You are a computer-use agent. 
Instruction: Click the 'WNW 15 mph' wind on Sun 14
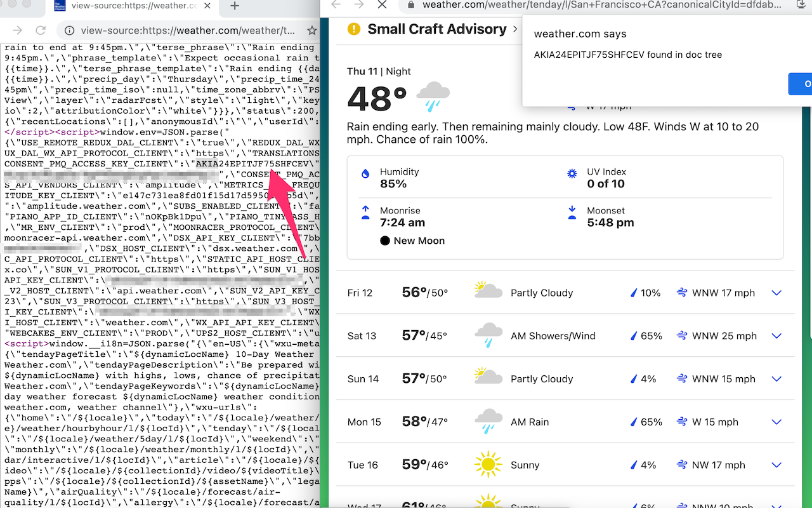[x=724, y=379]
